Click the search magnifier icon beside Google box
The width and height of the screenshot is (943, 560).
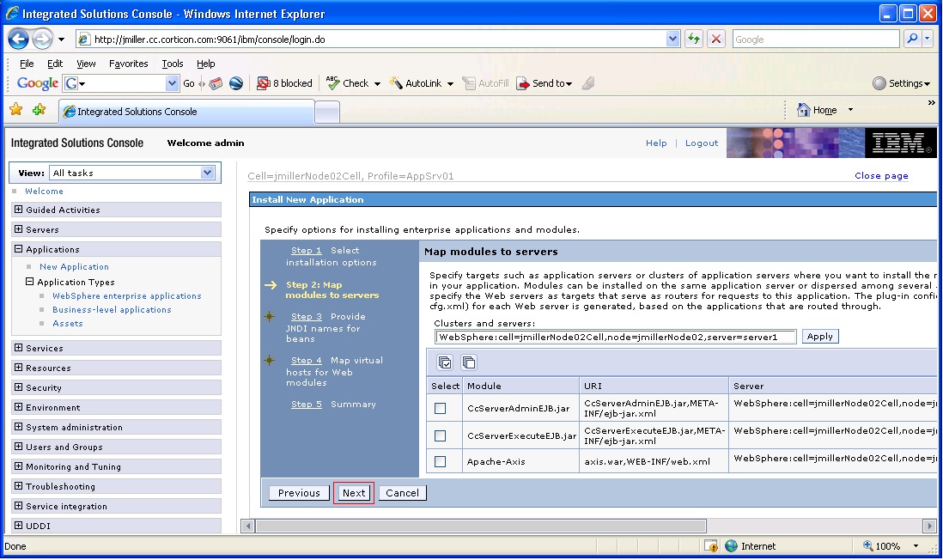(912, 40)
